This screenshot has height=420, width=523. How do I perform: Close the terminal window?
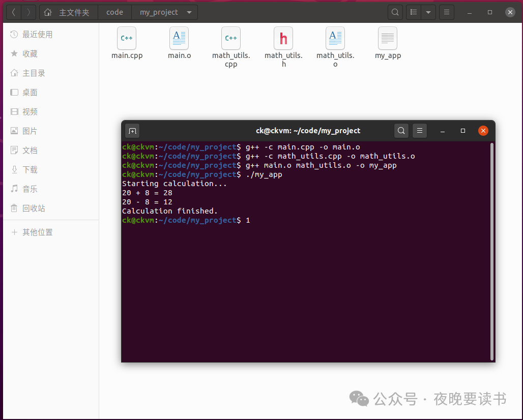coord(483,131)
